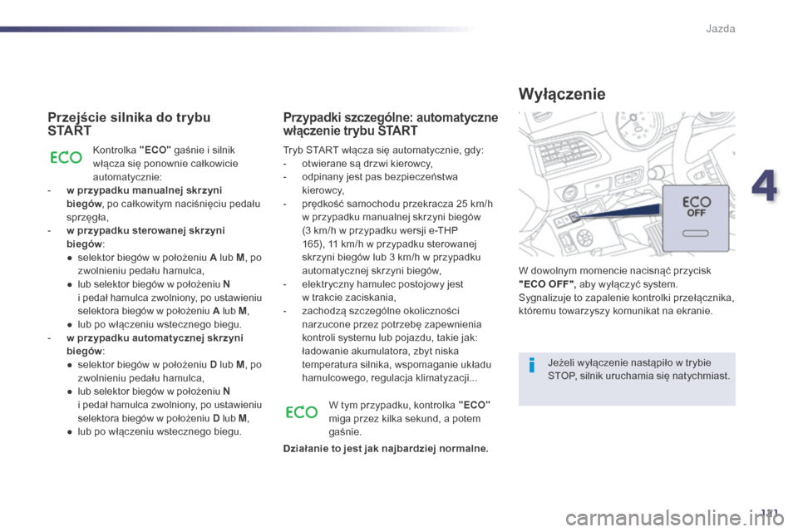Image resolution: width=798 pixels, height=532 pixels.
Task: Click note 'Jeżeli wyłączenie nastąpiło w trybie'
Action: point(629,363)
